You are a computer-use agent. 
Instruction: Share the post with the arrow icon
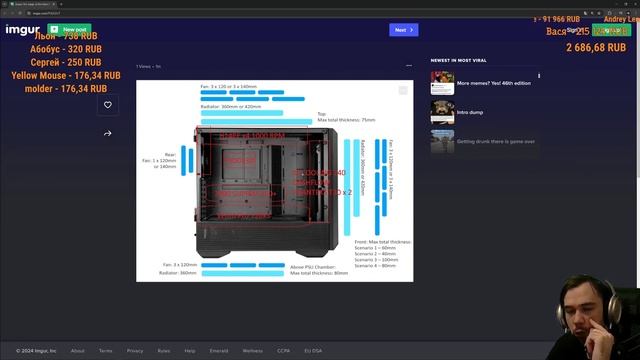click(108, 133)
